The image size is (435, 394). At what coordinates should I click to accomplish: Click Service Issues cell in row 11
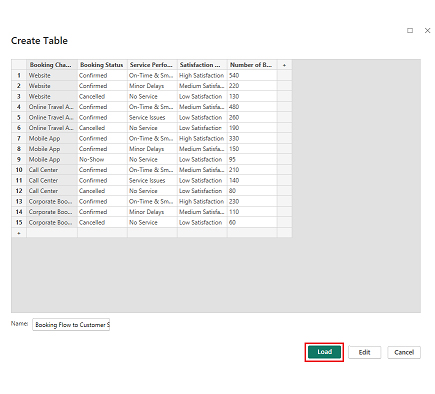152,180
